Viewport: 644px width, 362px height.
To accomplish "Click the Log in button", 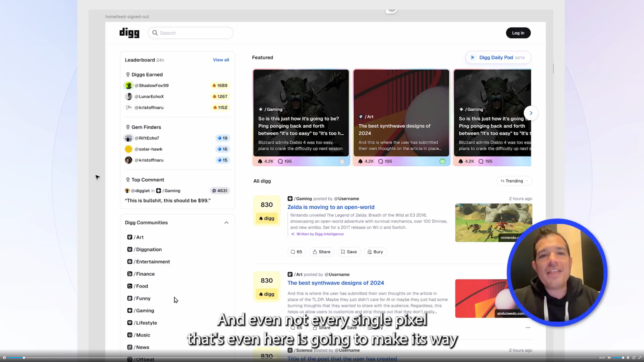I will coord(518,33).
